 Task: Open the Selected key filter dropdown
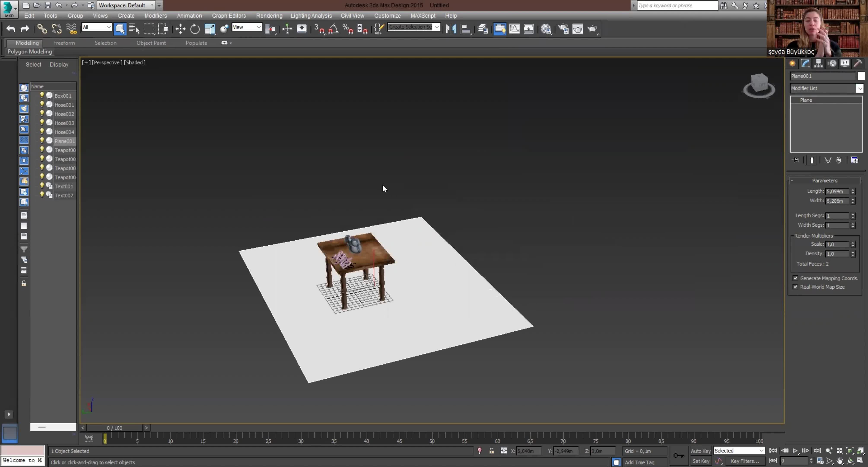tap(739, 451)
